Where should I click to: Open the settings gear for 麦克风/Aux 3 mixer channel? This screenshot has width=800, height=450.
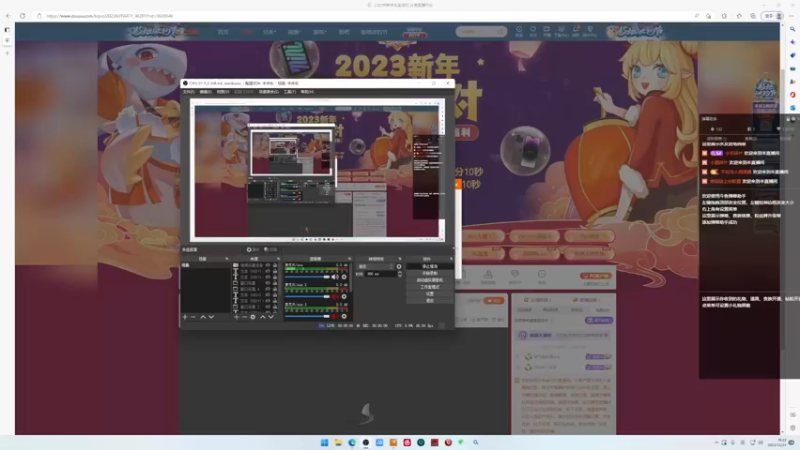[344, 316]
